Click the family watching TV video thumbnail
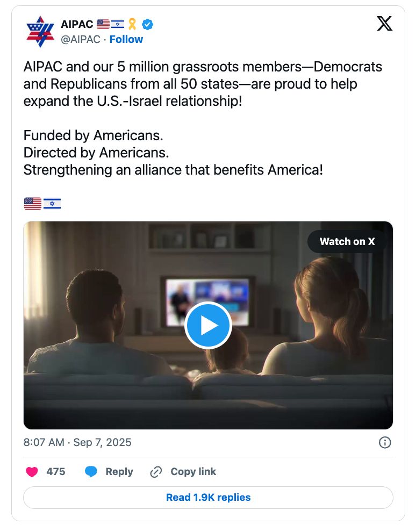The width and height of the screenshot is (416, 532). pos(107,376)
